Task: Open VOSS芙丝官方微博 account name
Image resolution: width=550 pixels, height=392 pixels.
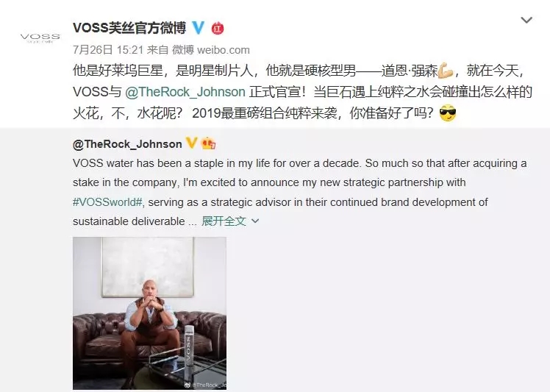Action: pyautogui.click(x=129, y=28)
